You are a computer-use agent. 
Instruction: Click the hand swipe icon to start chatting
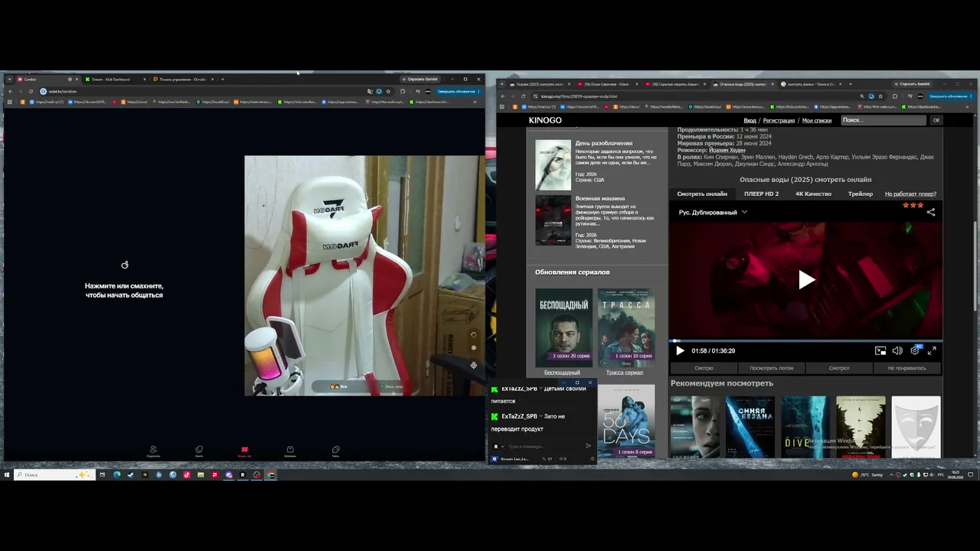click(x=125, y=265)
